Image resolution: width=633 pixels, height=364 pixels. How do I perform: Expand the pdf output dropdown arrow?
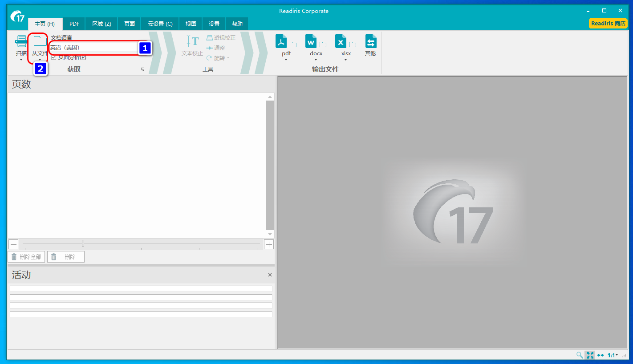[286, 60]
